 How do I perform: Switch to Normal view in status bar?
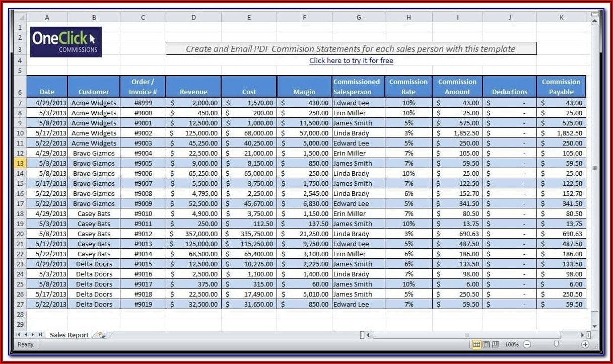point(476,344)
